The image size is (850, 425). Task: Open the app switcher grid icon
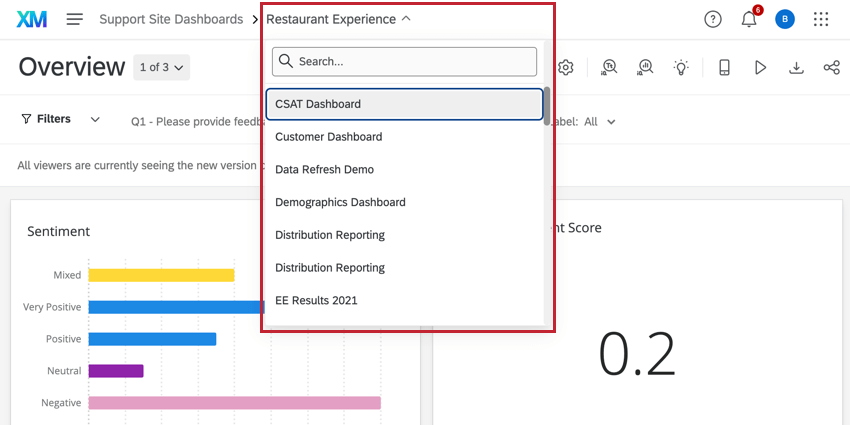tap(821, 20)
